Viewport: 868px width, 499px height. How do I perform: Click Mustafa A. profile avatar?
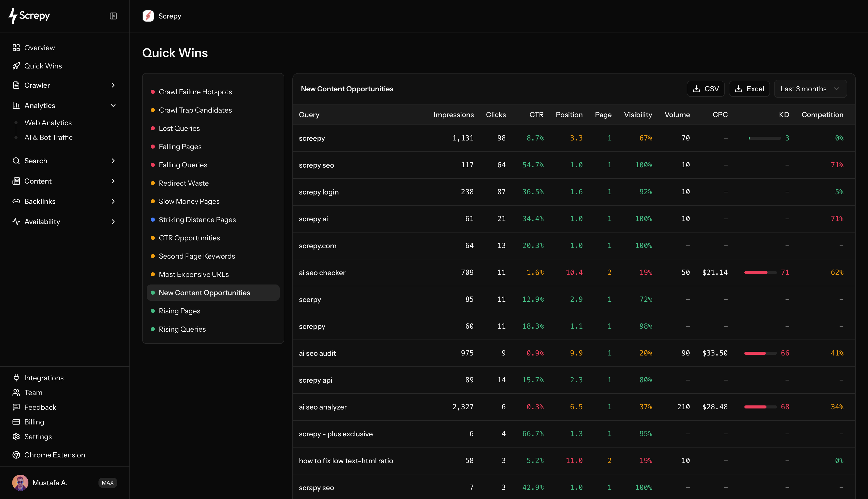click(x=20, y=483)
